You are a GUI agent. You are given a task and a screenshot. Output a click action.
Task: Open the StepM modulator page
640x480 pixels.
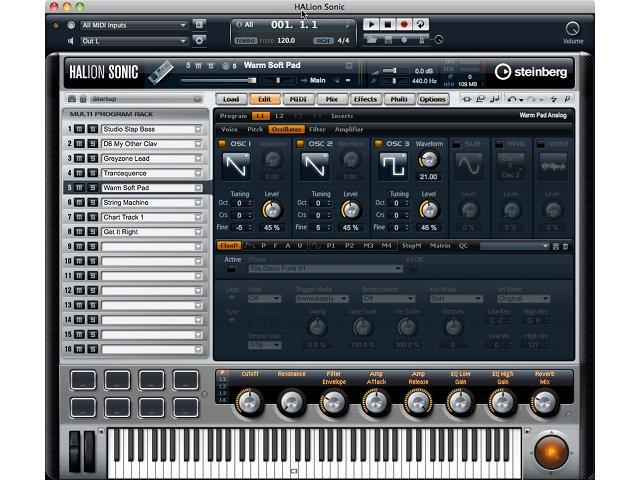coord(411,246)
